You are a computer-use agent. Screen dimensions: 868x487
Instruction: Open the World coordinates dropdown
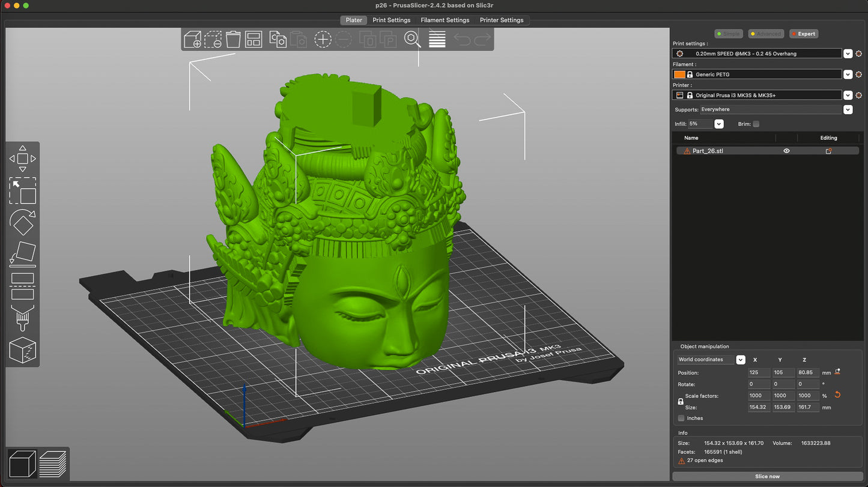(x=741, y=360)
